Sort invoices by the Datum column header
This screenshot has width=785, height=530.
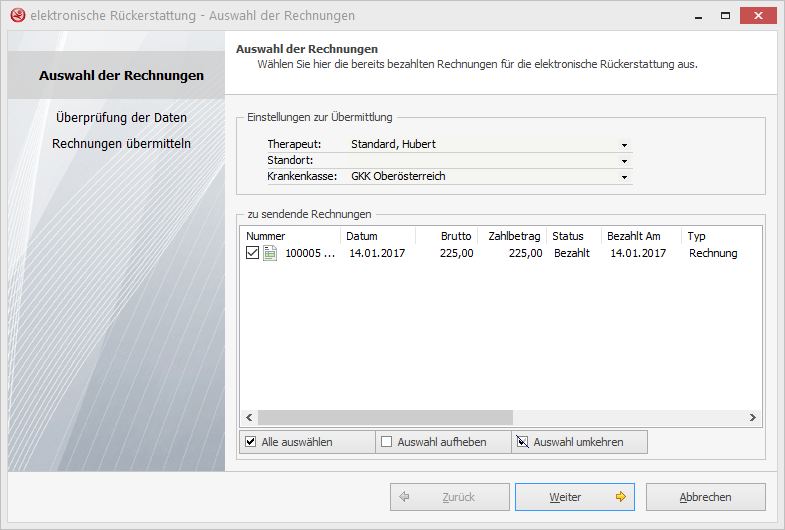[x=377, y=236]
